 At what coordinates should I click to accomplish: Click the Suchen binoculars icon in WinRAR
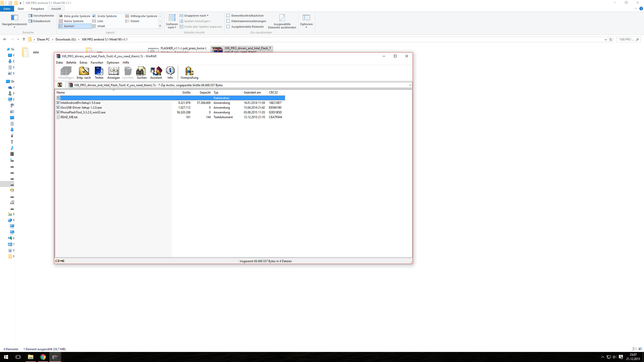click(x=142, y=73)
